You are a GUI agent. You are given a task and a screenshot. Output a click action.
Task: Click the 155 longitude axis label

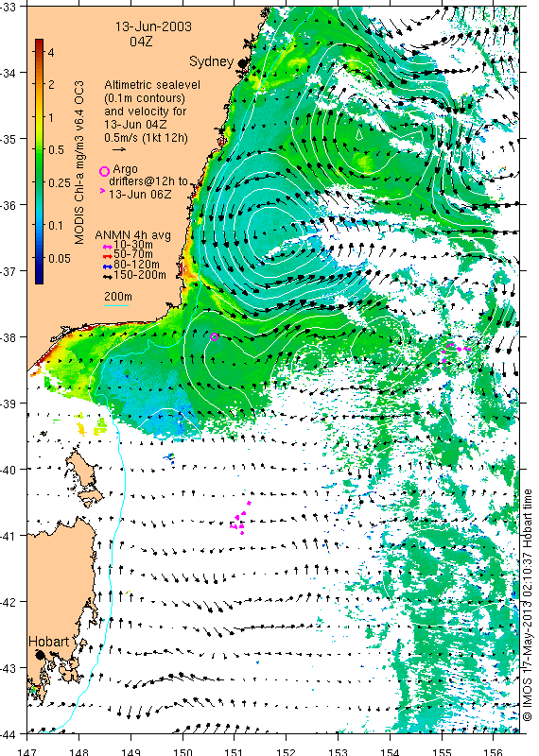pos(441,752)
